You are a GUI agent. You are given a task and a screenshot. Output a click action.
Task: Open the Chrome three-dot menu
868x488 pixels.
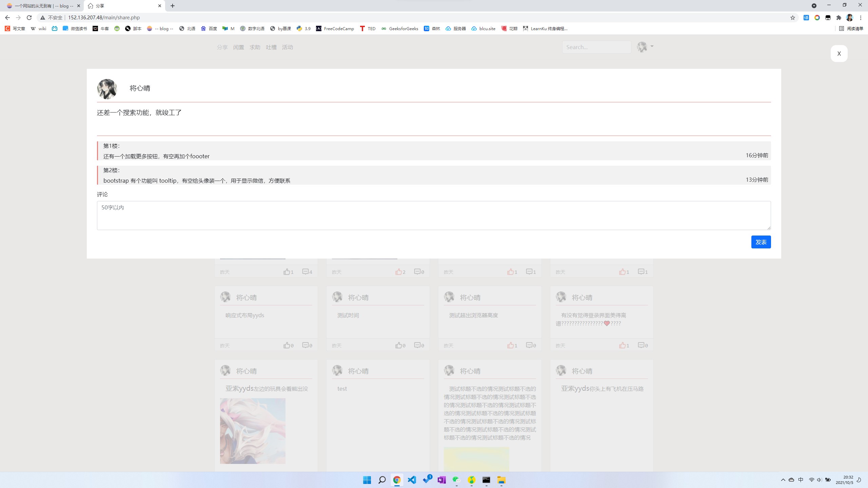click(861, 18)
